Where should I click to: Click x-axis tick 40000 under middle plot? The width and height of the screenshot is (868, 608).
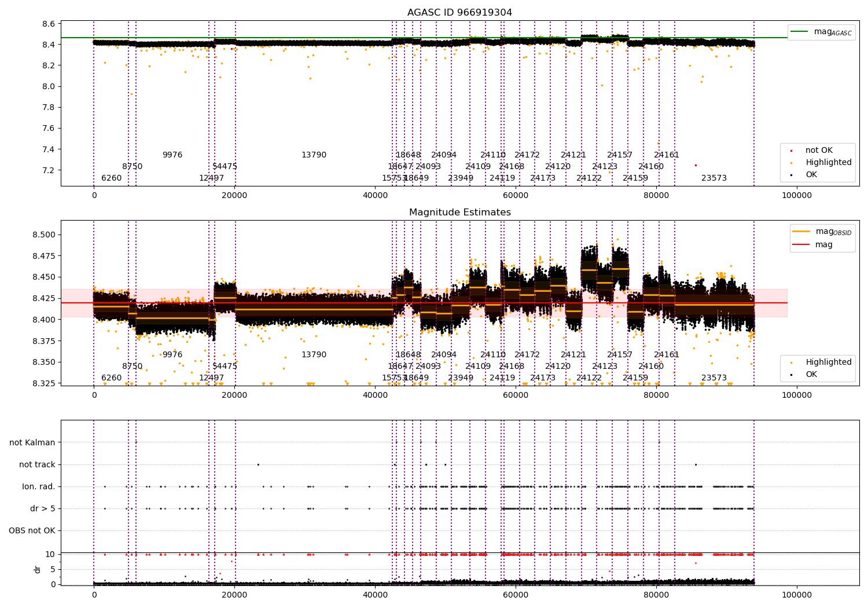375,395
